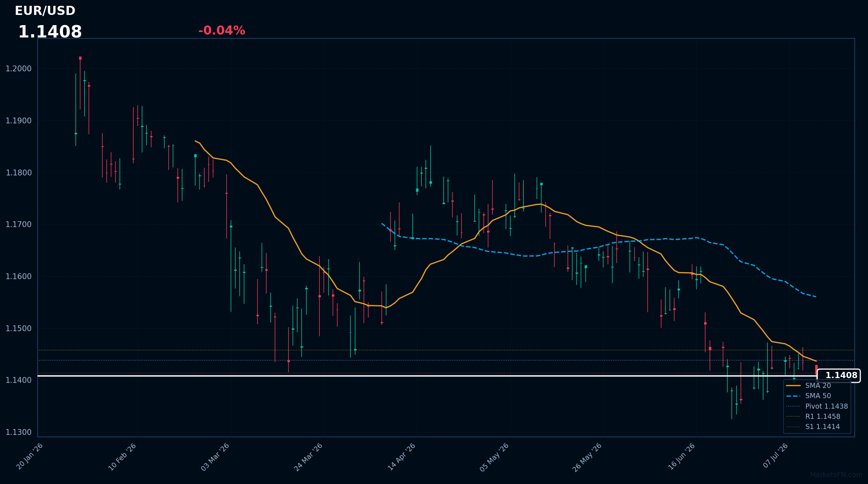Click the -0.04% change value
The width and height of the screenshot is (868, 484).
pos(221,31)
